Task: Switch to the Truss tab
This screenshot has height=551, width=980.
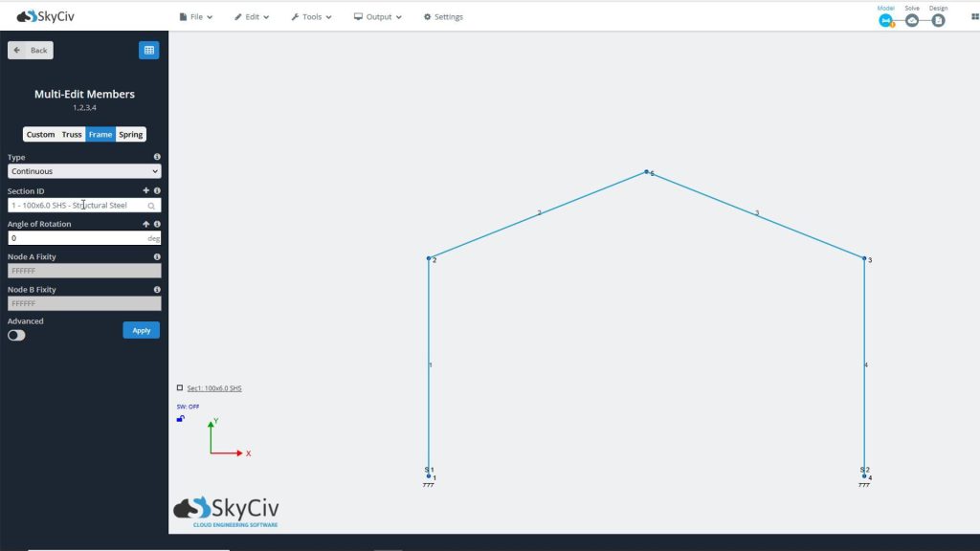Action: [71, 134]
